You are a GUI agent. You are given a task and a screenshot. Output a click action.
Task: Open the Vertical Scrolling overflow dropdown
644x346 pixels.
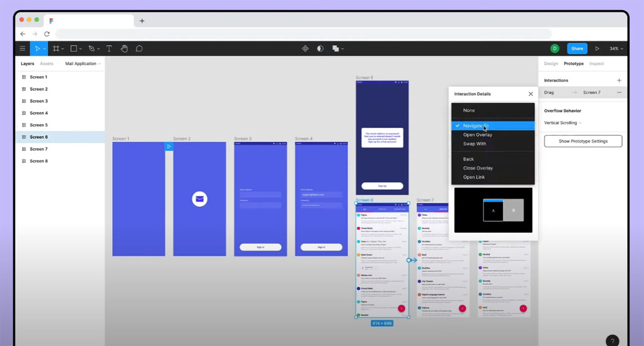tap(562, 123)
